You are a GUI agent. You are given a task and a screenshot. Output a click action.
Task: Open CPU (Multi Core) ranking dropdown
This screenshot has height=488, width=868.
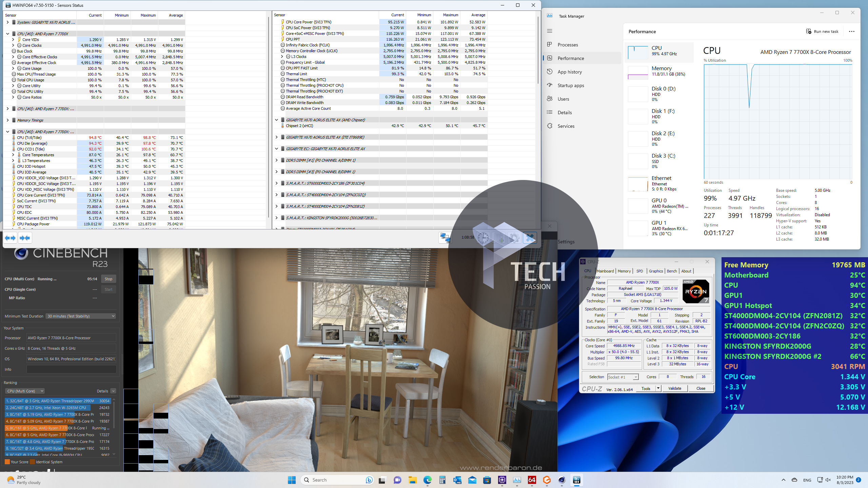tap(25, 391)
